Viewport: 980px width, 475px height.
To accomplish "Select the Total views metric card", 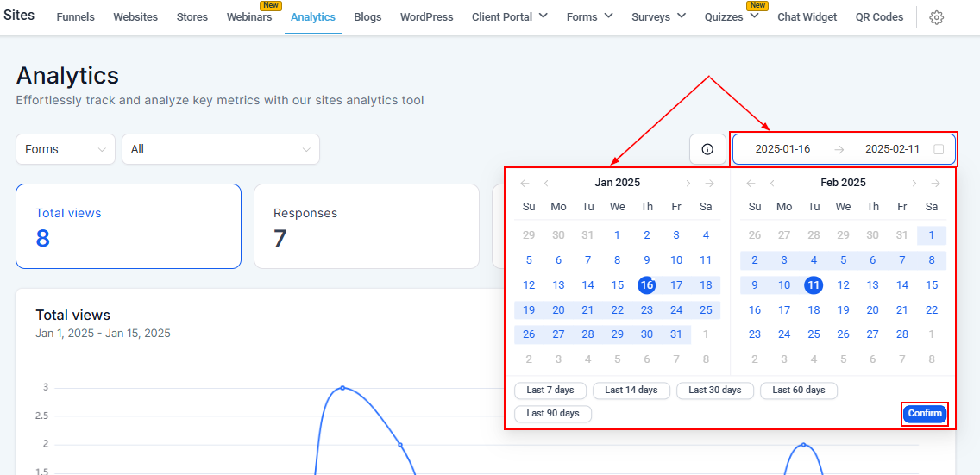I will coord(129,226).
